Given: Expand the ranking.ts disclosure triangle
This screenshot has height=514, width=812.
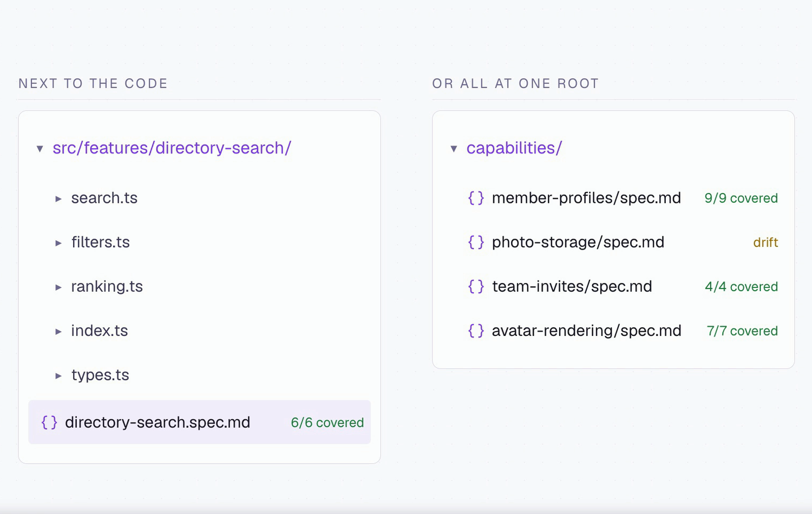Looking at the screenshot, I should pyautogui.click(x=58, y=287).
